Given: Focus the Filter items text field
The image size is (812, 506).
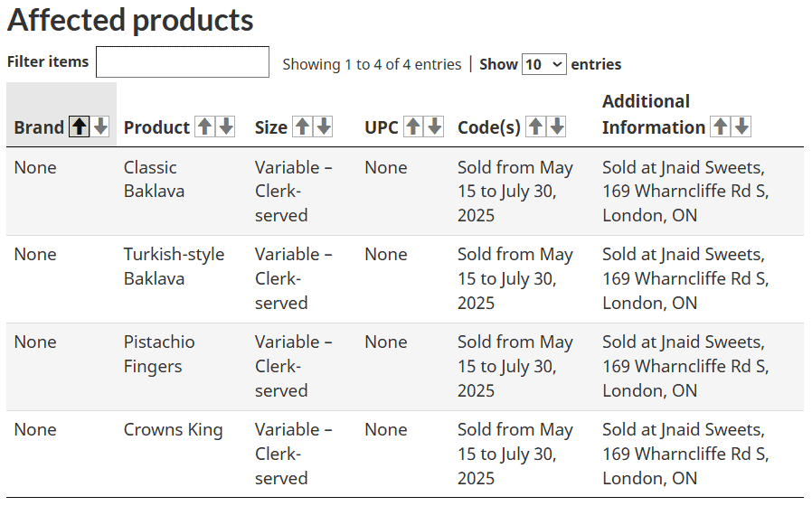Looking at the screenshot, I should click(x=183, y=62).
